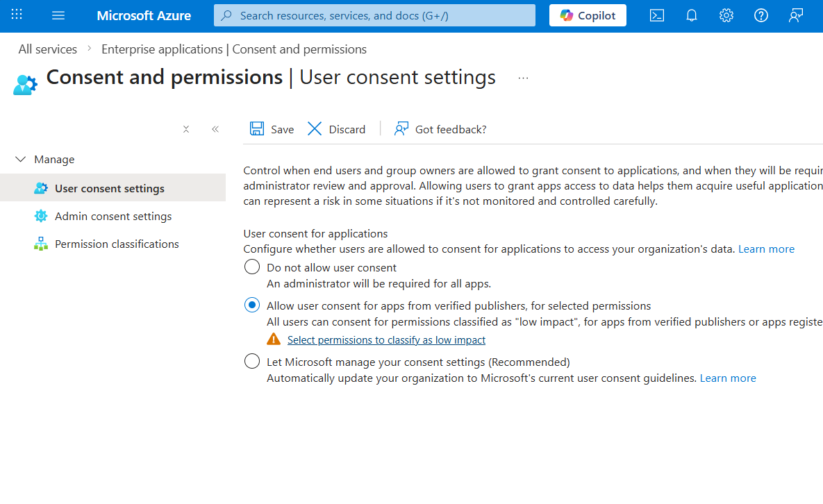Click the Got feedback? button
The width and height of the screenshot is (823, 504).
coord(440,129)
